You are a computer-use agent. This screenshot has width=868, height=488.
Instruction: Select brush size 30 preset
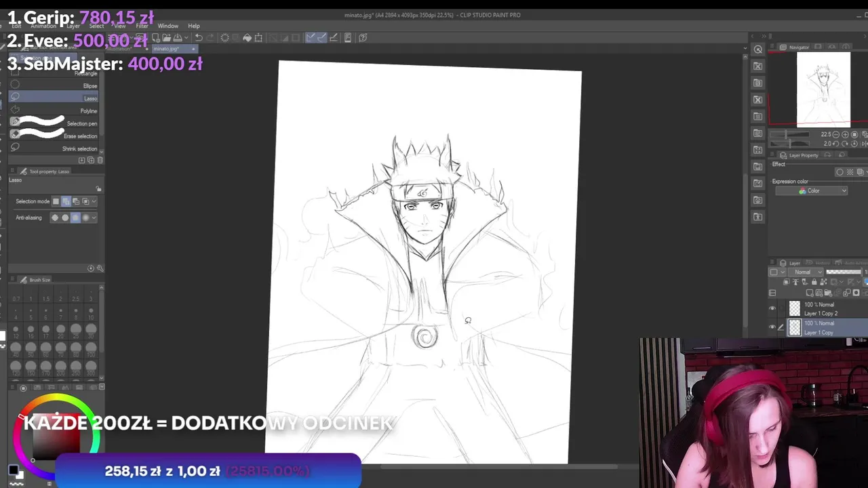[x=91, y=329]
